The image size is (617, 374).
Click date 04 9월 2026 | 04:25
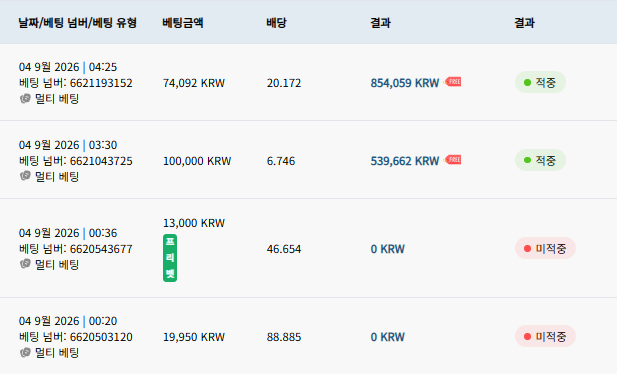[68, 67]
